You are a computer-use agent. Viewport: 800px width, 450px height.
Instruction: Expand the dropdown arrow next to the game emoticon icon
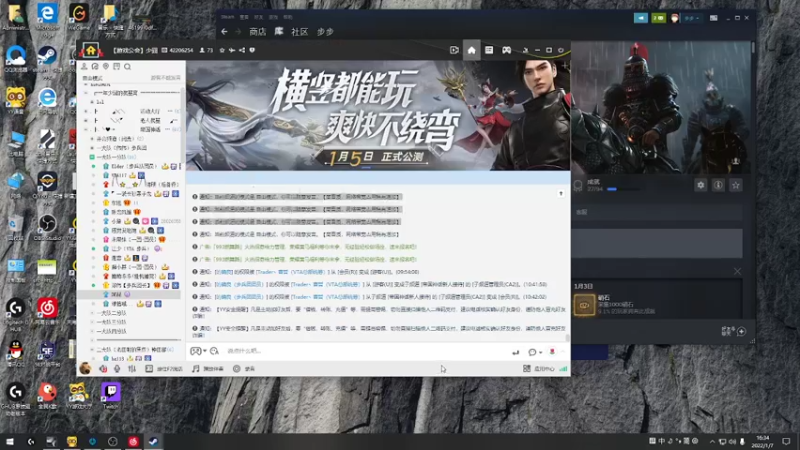pyautogui.click(x=205, y=351)
